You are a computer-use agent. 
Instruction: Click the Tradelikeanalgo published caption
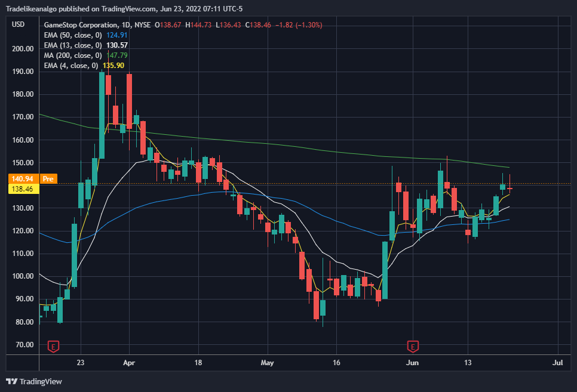click(124, 8)
